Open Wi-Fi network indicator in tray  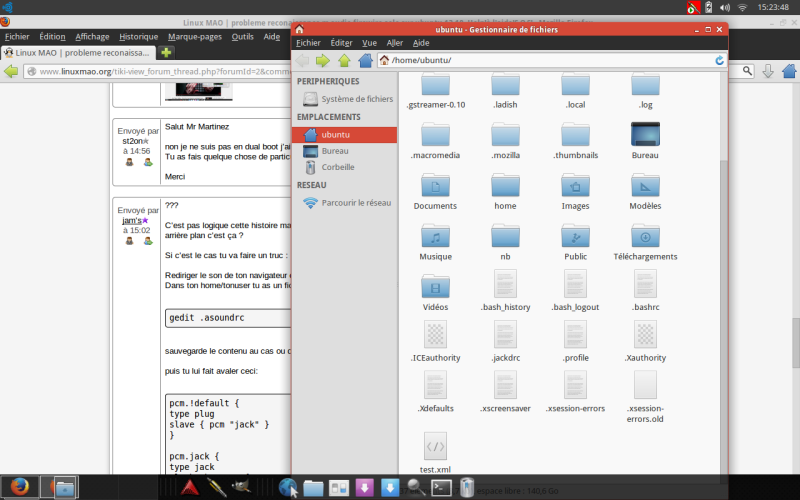click(x=742, y=7)
